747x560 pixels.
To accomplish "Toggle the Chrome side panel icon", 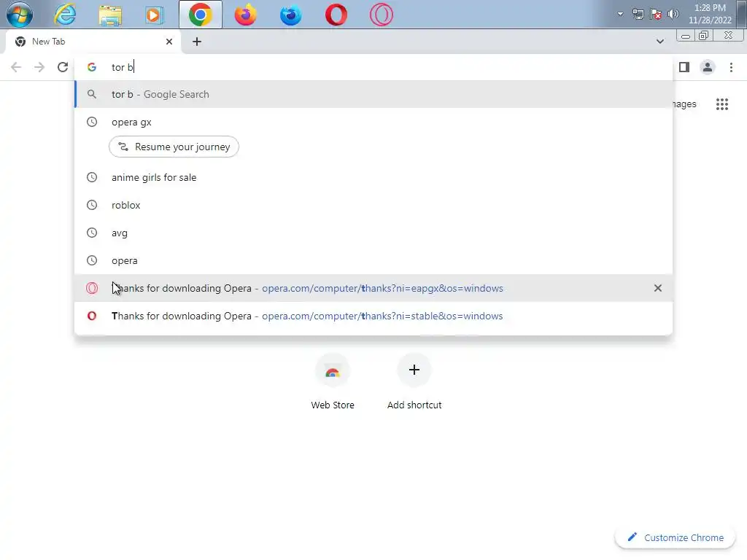I will point(684,67).
